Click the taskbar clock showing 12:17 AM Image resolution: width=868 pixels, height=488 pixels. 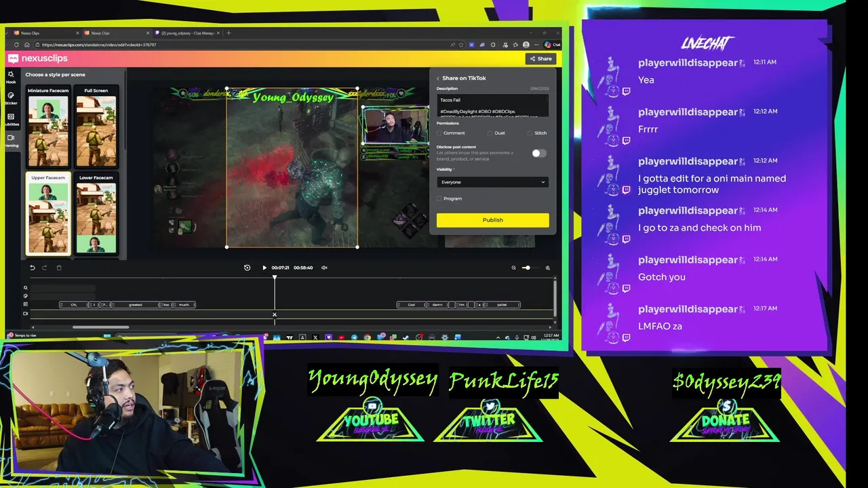pos(551,336)
